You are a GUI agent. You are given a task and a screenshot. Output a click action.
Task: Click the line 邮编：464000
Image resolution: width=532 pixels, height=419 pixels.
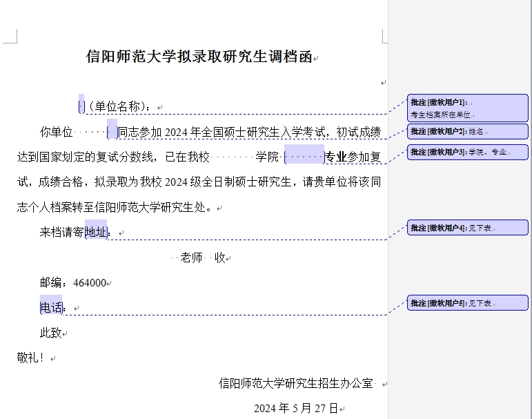coord(73,283)
